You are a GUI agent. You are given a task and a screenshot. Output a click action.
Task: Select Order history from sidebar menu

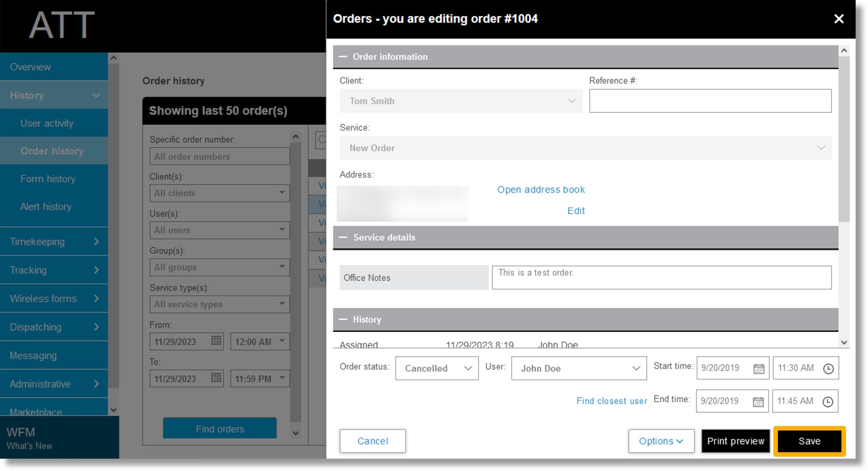pos(52,151)
